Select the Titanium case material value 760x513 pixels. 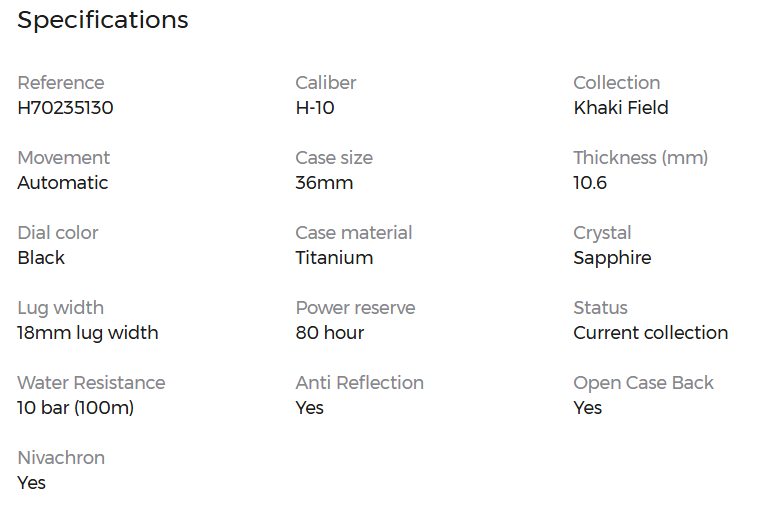(x=334, y=257)
